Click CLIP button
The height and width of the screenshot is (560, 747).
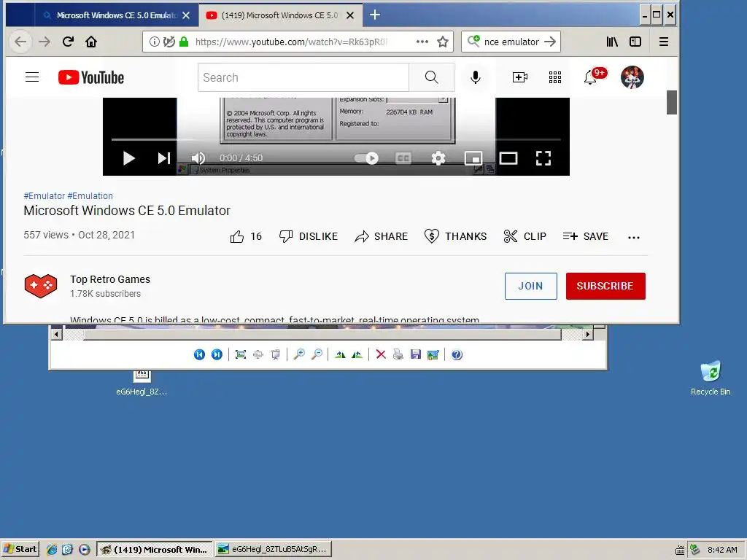[x=525, y=236]
